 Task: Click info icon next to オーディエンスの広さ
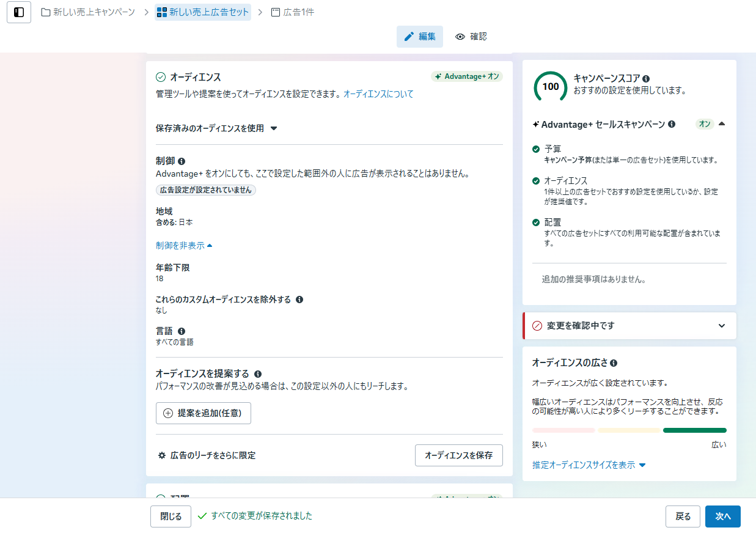pos(614,362)
